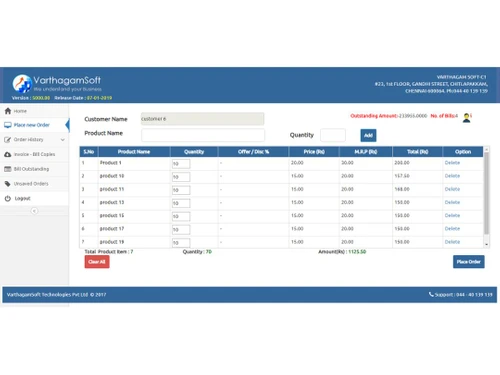500x375 pixels.
Task: Delete the product 10 row
Action: (452, 176)
